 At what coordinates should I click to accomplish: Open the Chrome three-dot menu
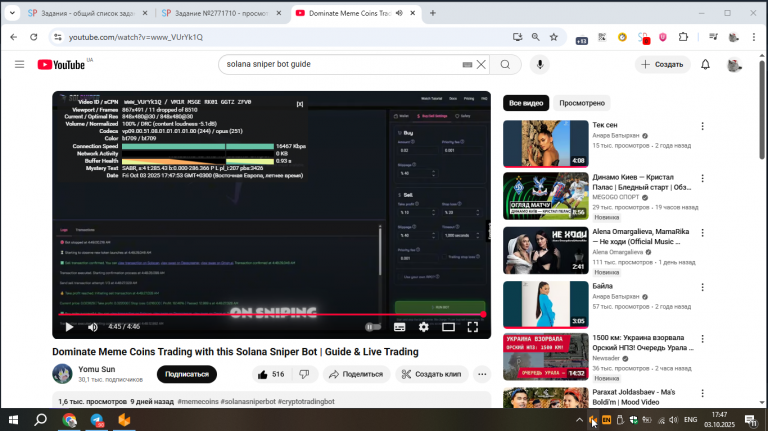754,37
